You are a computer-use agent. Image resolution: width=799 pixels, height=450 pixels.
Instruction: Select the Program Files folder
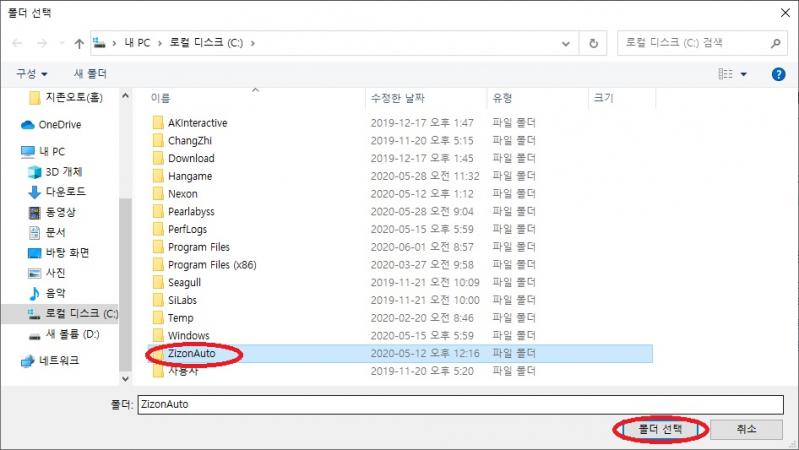coord(198,247)
